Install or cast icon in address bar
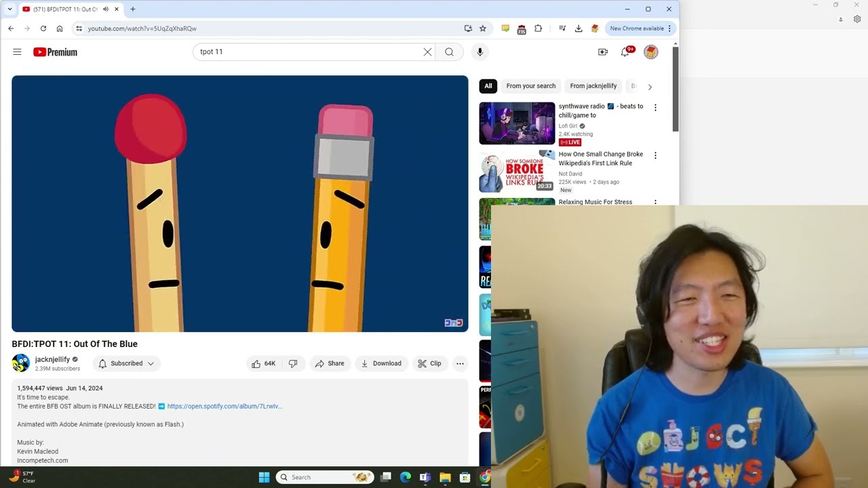The width and height of the screenshot is (868, 488). [x=468, y=28]
